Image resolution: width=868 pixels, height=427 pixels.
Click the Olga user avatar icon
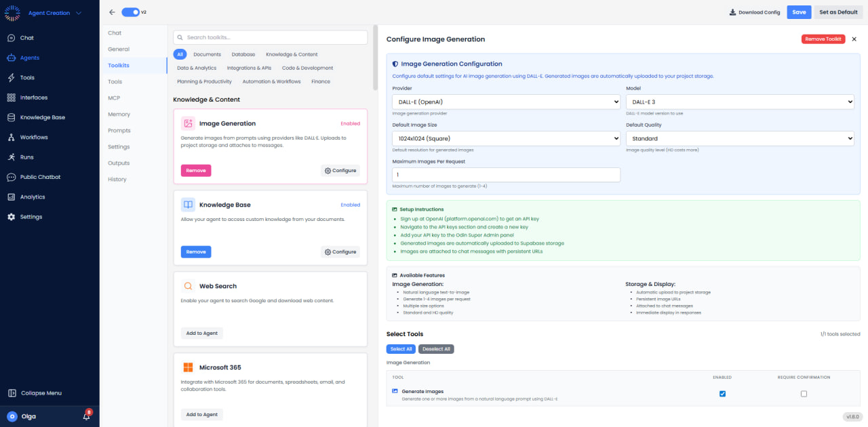click(x=12, y=416)
